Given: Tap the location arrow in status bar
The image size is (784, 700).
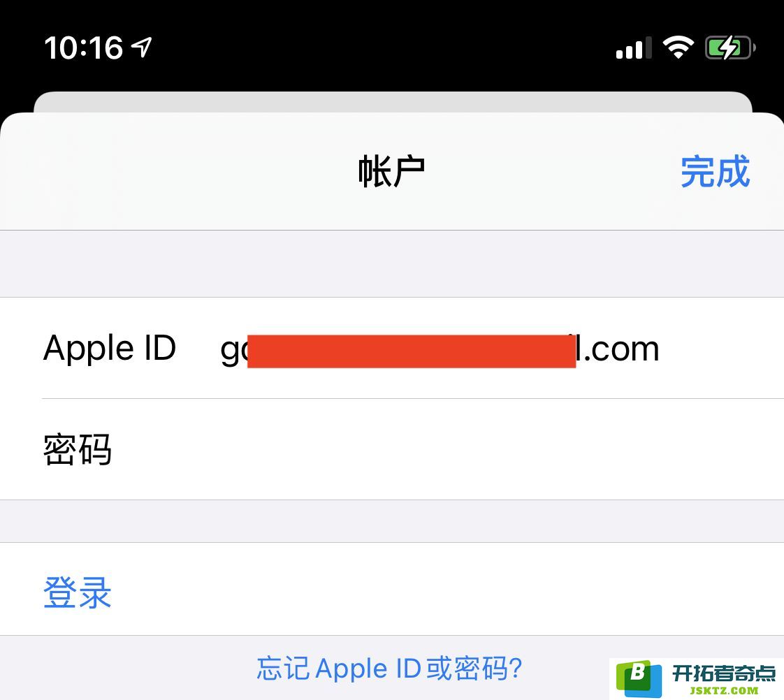Looking at the screenshot, I should tap(142, 48).
